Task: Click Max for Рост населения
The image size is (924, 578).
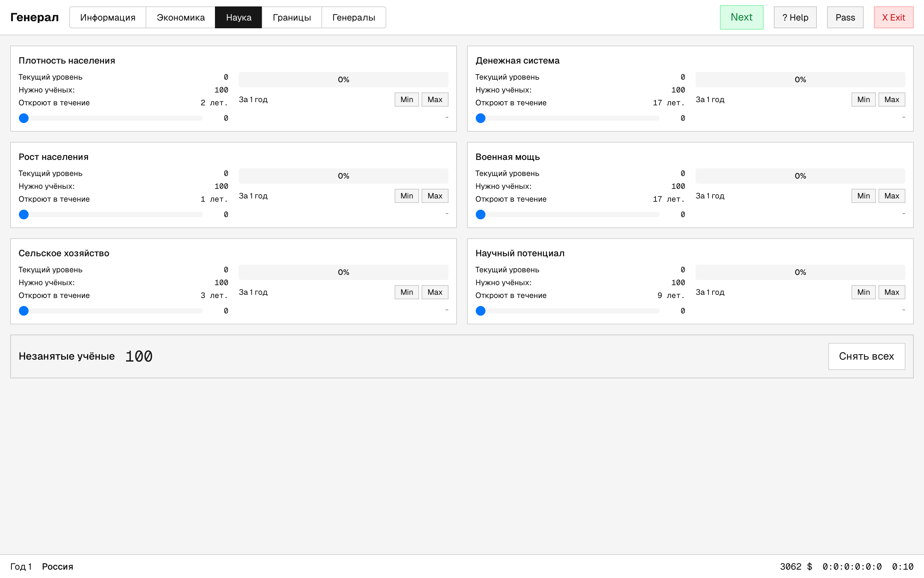Action: [x=435, y=196]
